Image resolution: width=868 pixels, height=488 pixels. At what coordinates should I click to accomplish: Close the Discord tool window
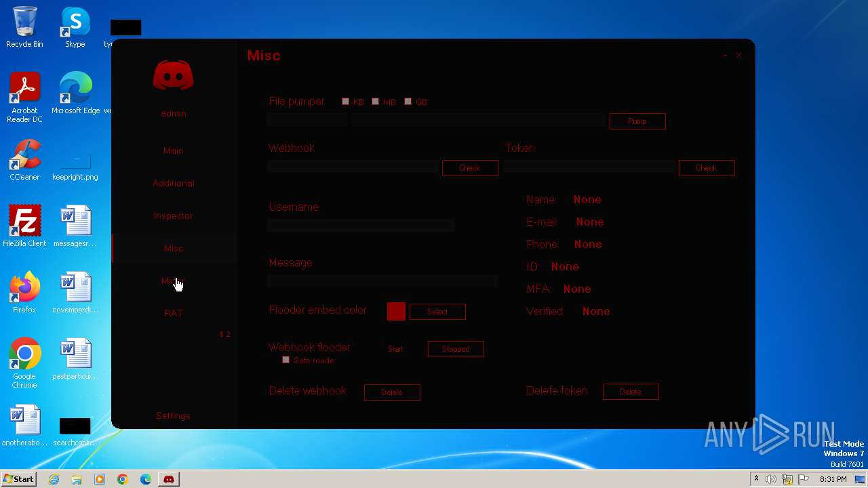(738, 56)
